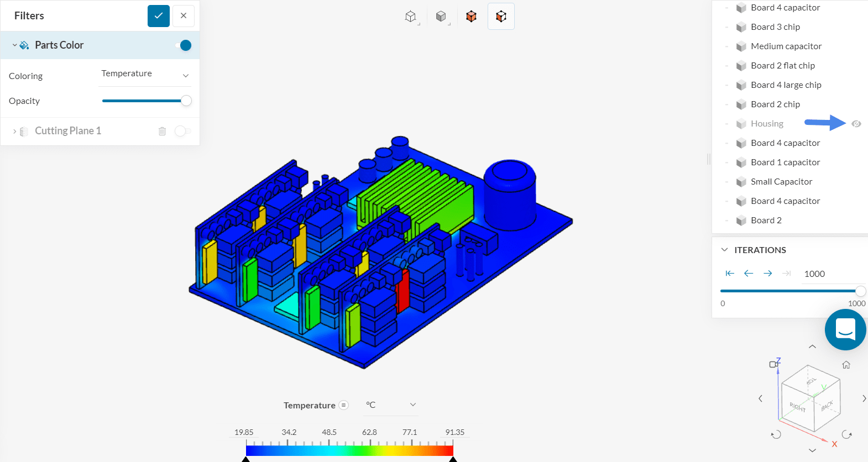Delete Cutting Plane 1 with trash icon

[x=162, y=131]
